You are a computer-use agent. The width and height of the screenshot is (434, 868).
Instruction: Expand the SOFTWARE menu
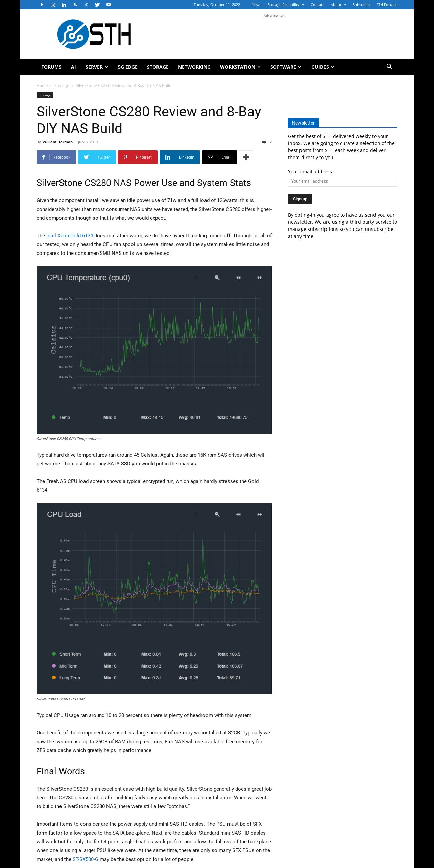(x=286, y=67)
